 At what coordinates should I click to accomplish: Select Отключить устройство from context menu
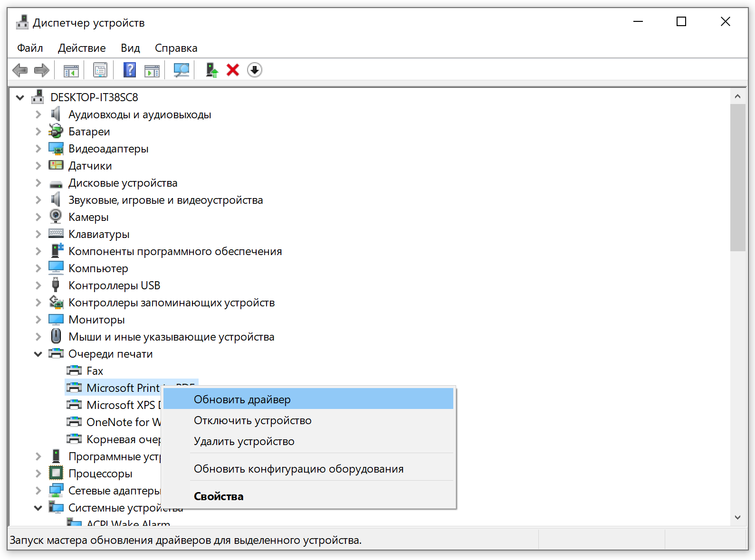point(252,420)
